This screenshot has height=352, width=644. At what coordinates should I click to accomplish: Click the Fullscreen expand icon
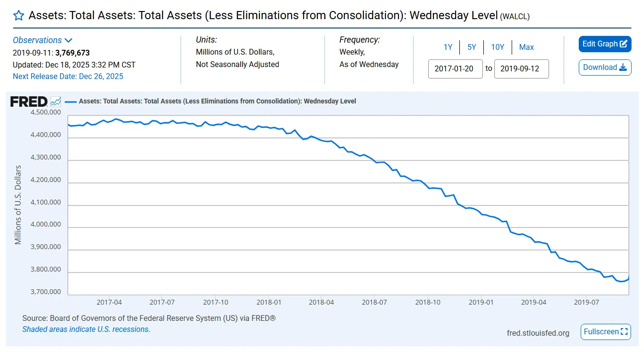tap(624, 331)
